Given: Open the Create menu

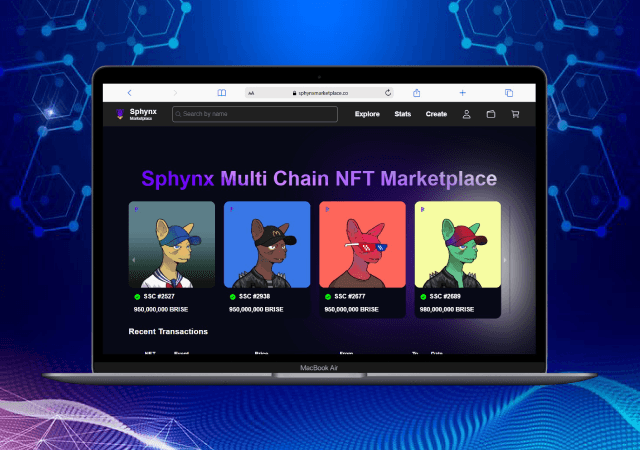Looking at the screenshot, I should point(436,114).
